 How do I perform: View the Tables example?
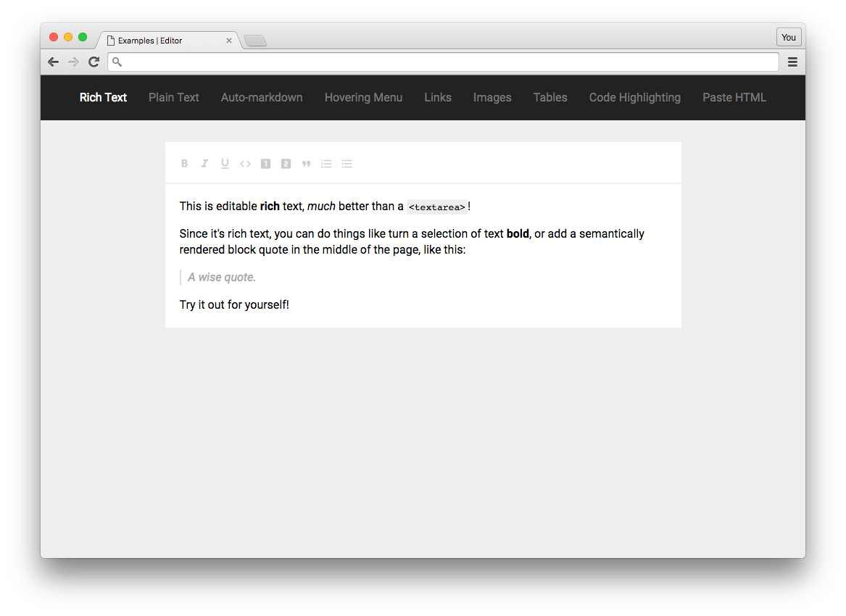[x=550, y=98]
